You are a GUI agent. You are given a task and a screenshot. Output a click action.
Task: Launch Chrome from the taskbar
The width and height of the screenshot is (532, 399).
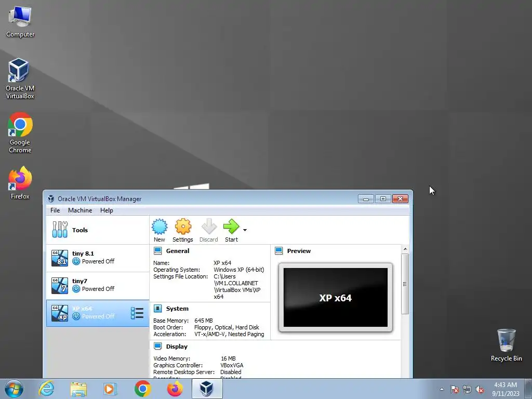tap(142, 389)
